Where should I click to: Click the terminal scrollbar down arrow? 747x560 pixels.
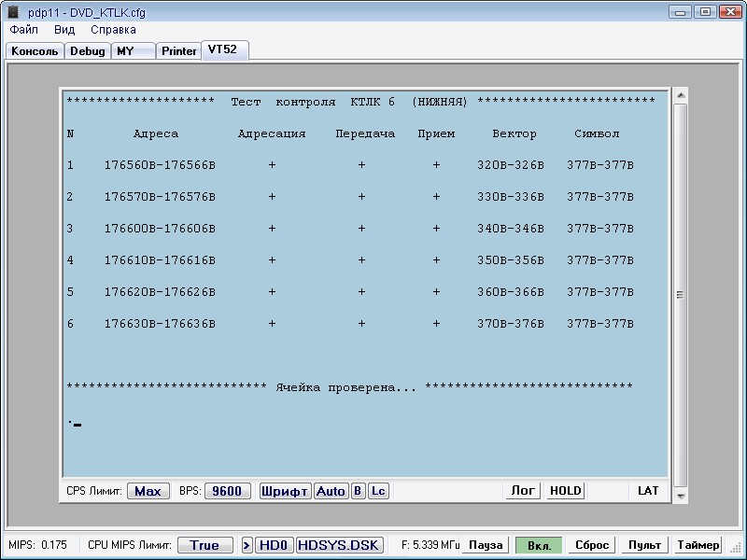coord(681,495)
